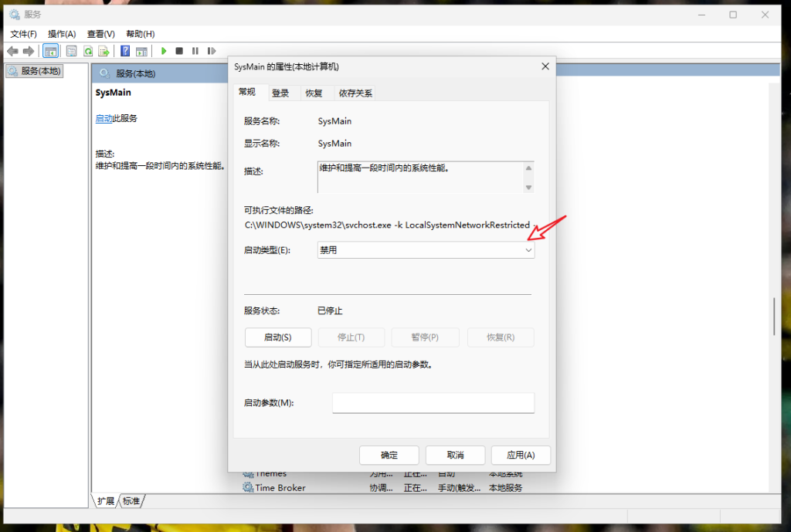
Task: Click the SysMain heading in left description pane
Action: coord(113,93)
